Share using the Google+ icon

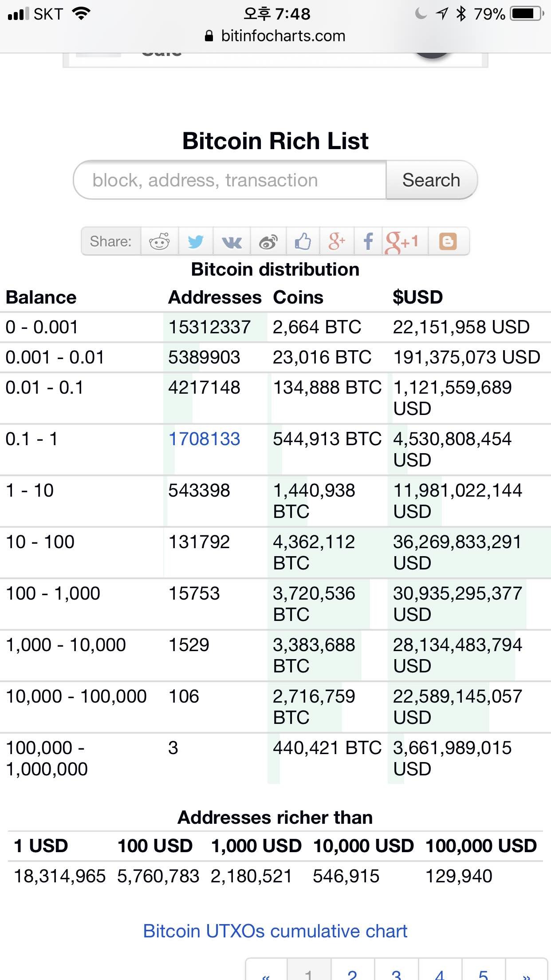point(337,241)
